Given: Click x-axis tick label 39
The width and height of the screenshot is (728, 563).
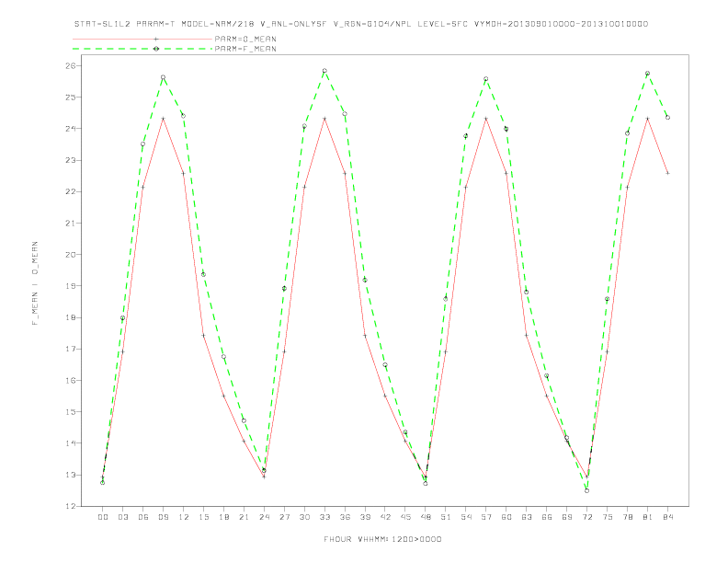Looking at the screenshot, I should (365, 517).
